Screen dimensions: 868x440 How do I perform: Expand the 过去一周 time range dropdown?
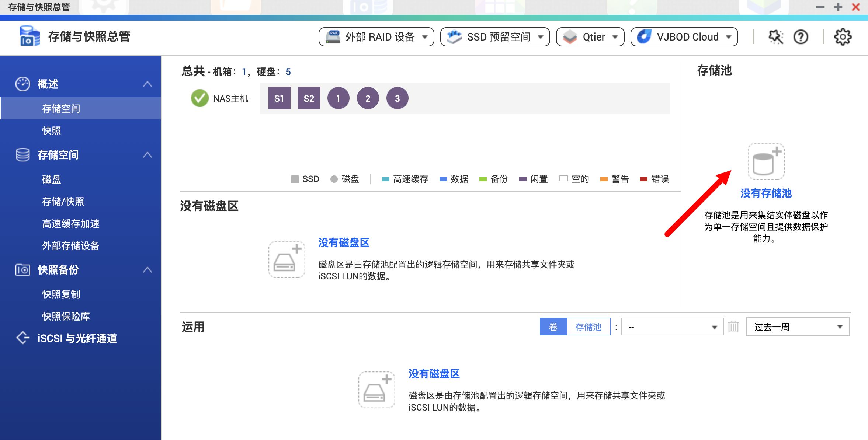point(797,326)
